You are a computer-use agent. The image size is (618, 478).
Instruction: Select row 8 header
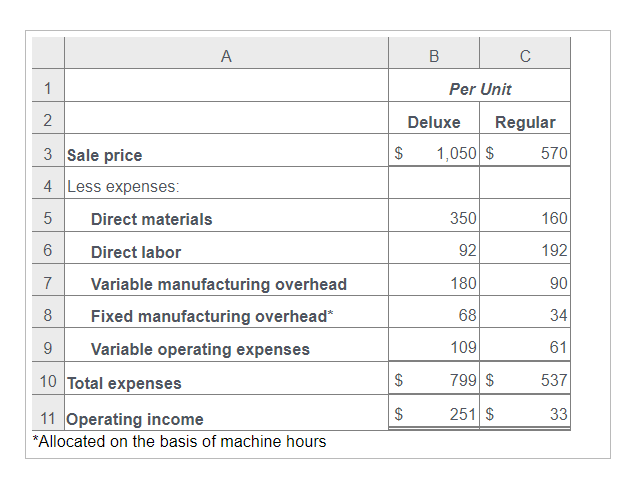tap(48, 312)
